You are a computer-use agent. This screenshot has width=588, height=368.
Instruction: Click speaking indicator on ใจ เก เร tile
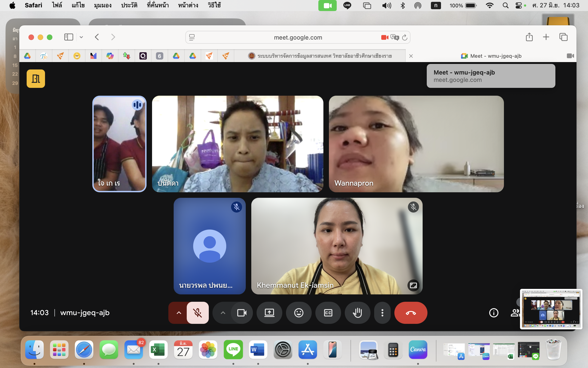click(x=137, y=105)
